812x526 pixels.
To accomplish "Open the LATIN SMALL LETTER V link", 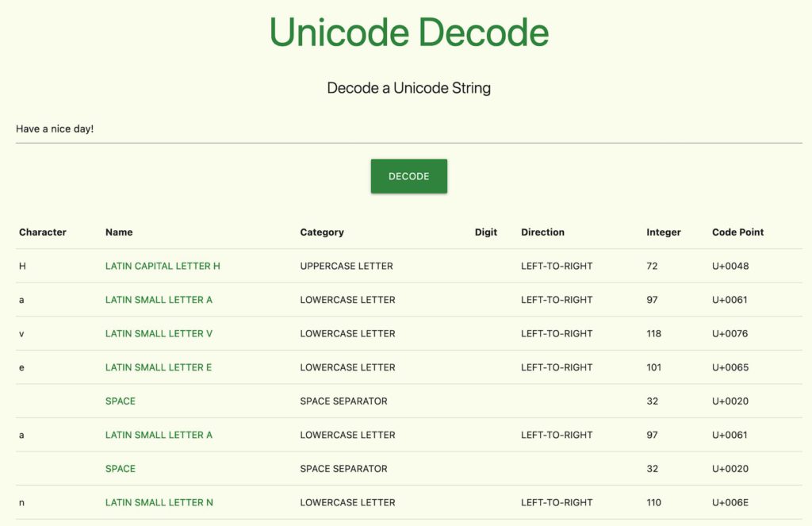I will [159, 334].
